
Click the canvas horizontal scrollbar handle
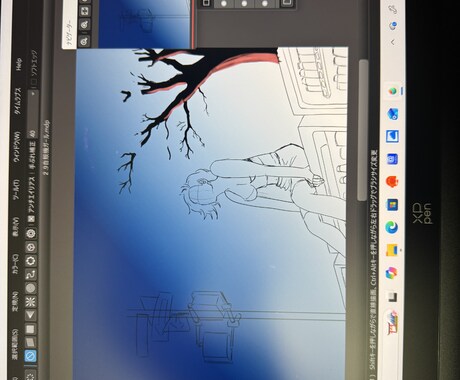tap(363, 130)
